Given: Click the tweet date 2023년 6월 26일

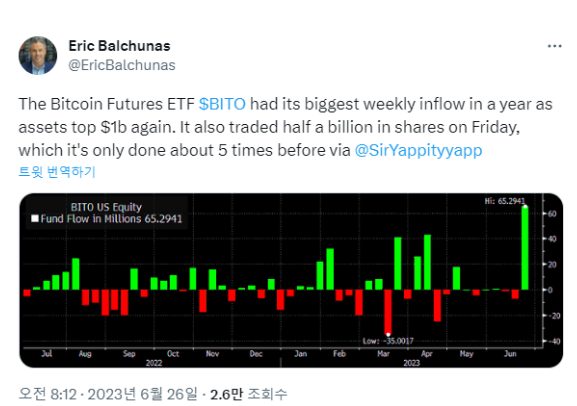Looking at the screenshot, I should click(142, 394).
